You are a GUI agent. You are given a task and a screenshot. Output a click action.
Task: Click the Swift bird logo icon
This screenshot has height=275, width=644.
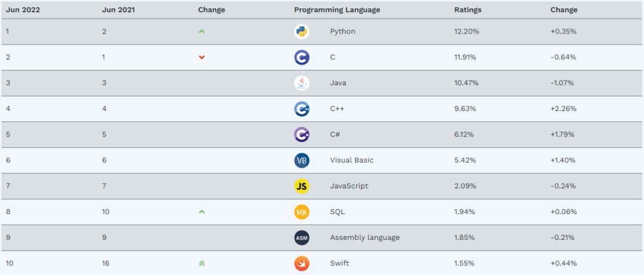click(x=302, y=263)
